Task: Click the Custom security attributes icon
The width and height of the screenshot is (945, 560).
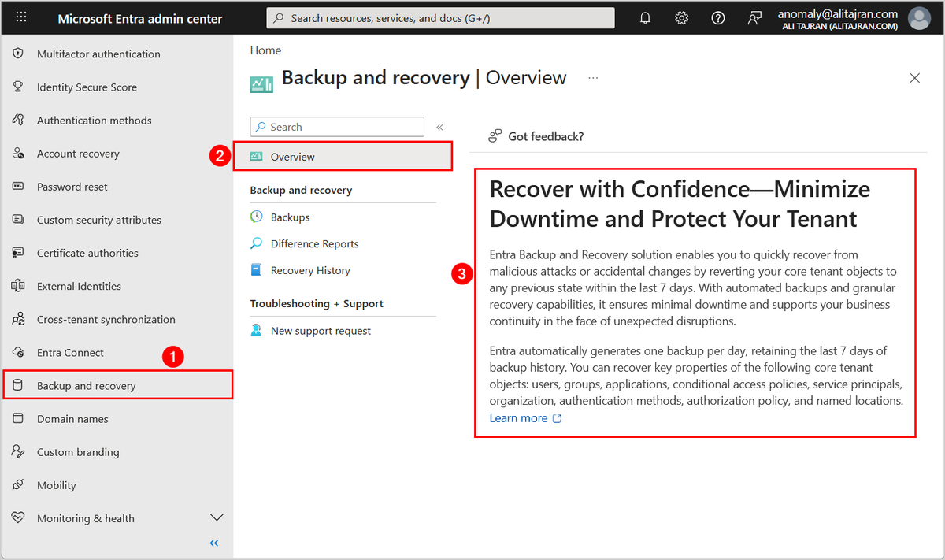Action: point(19,220)
